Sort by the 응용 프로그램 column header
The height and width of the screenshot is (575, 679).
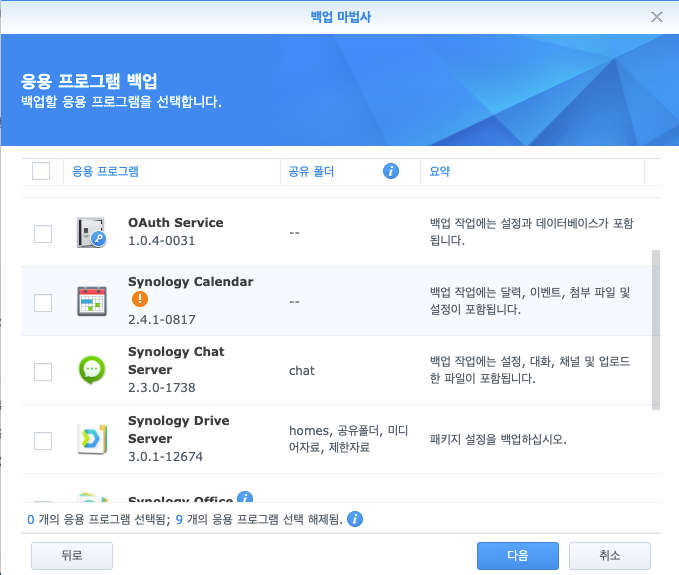172,171
